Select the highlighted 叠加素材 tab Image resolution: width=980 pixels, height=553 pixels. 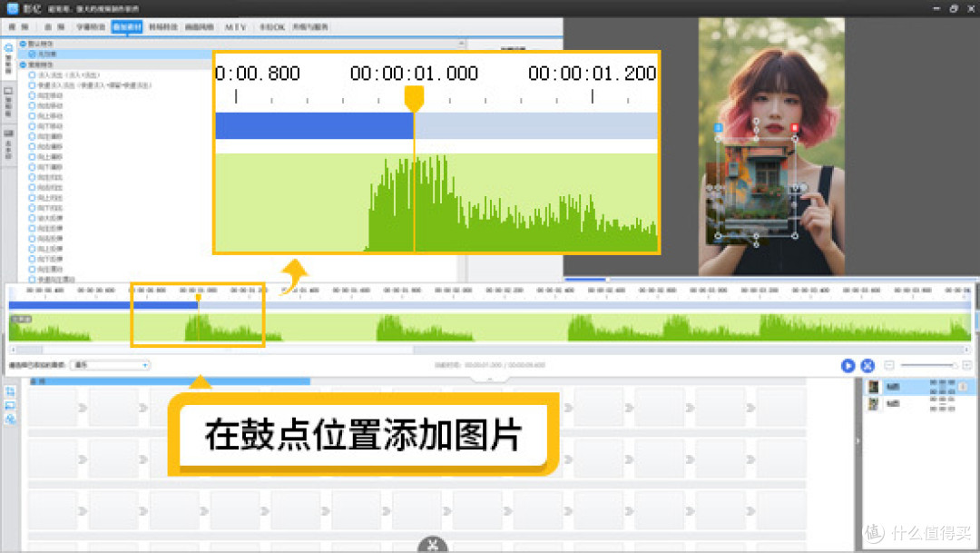point(127,27)
